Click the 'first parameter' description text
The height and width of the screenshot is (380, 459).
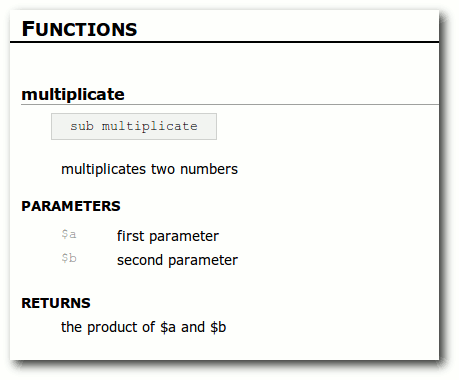click(168, 236)
